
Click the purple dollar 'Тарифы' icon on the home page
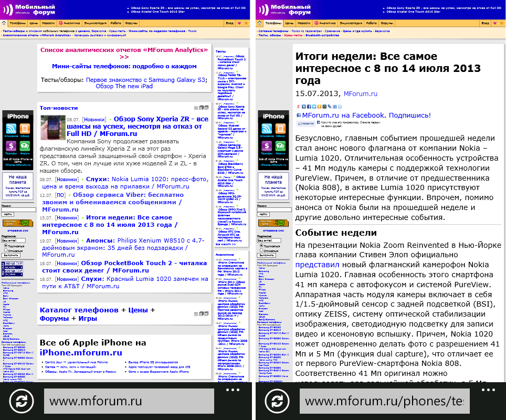(11, 146)
